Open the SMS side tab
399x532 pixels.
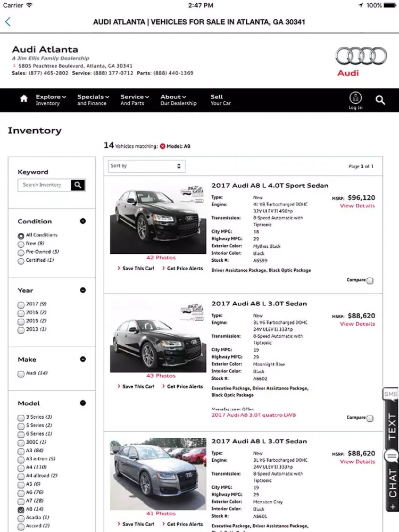coord(390,394)
